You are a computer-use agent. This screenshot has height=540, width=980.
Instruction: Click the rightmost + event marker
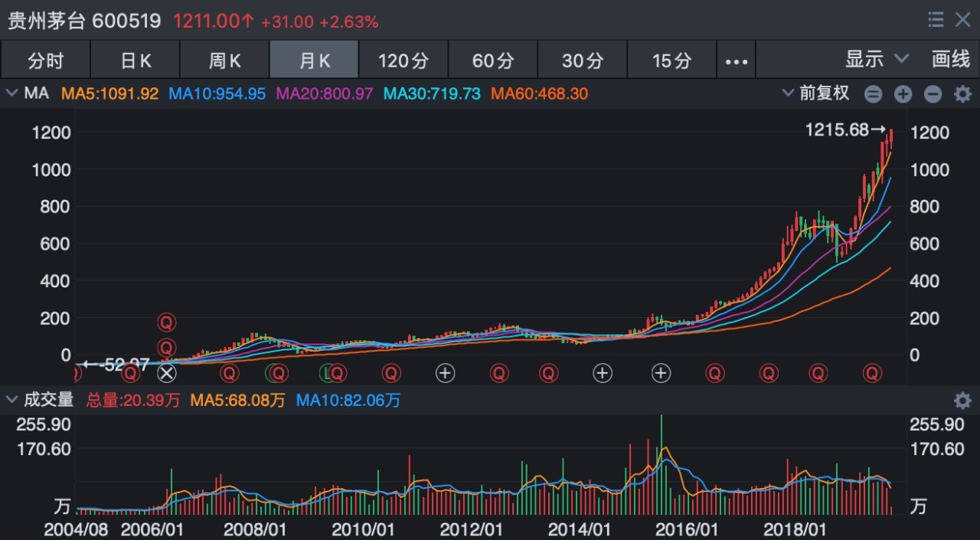click(x=661, y=373)
